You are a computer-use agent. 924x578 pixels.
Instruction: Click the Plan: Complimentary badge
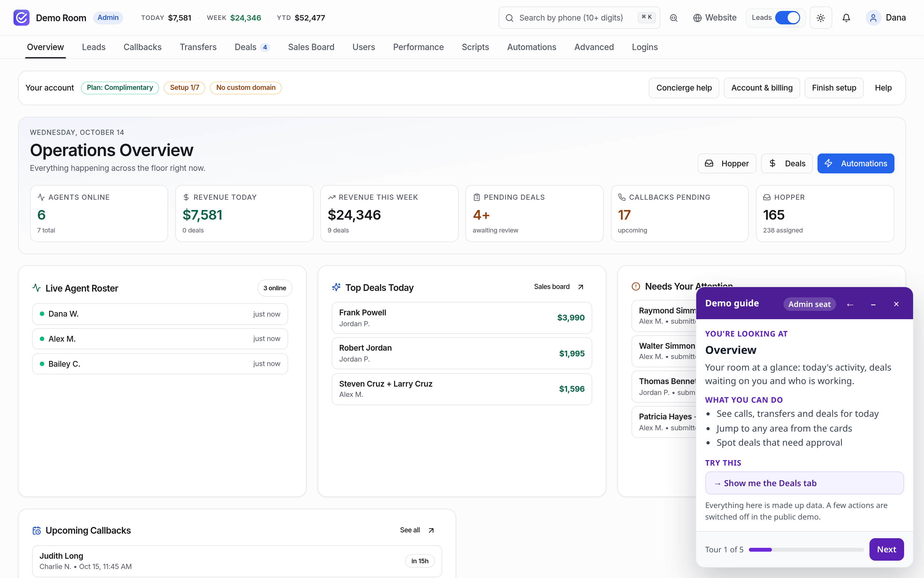(120, 88)
